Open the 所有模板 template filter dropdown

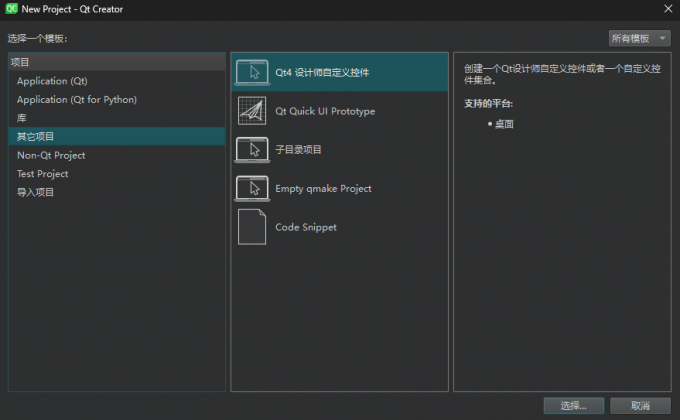pos(640,39)
